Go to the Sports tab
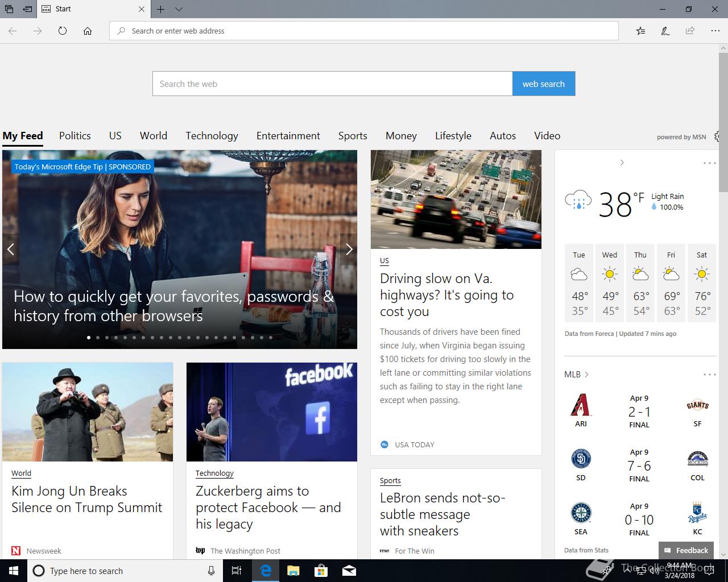728x582 pixels. coord(353,136)
